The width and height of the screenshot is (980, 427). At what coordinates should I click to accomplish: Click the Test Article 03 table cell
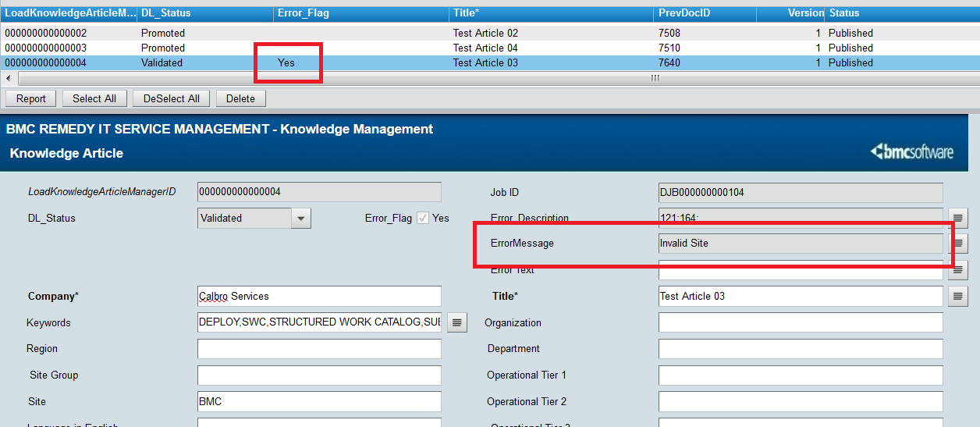[x=485, y=62]
